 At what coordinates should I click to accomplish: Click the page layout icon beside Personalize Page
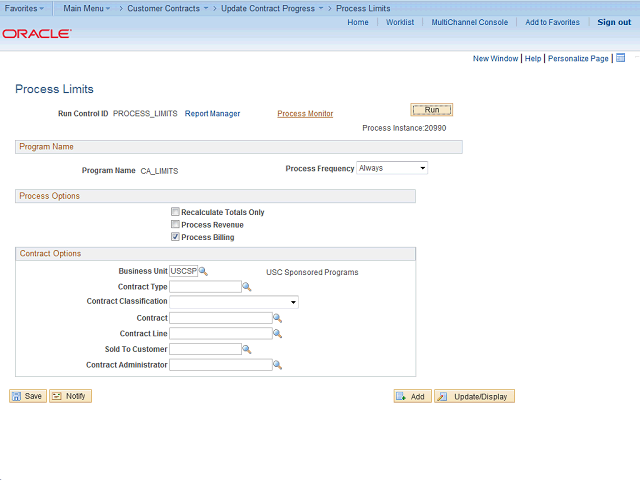pos(620,58)
